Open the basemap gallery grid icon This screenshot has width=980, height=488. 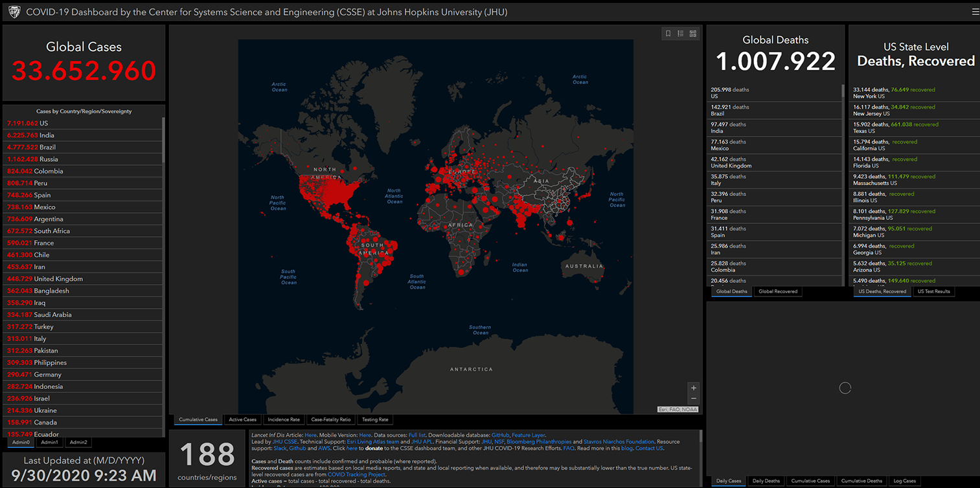(693, 34)
